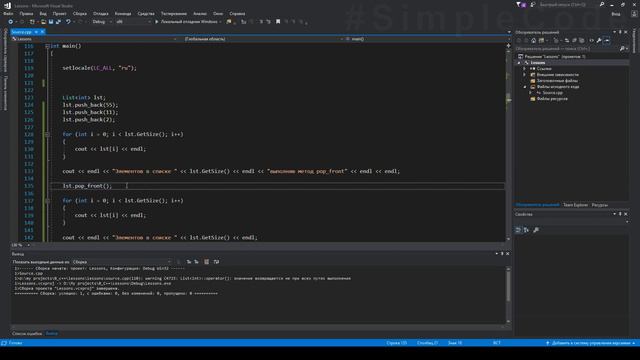
Task: Click the Clear All output icon
Action: coord(207,262)
